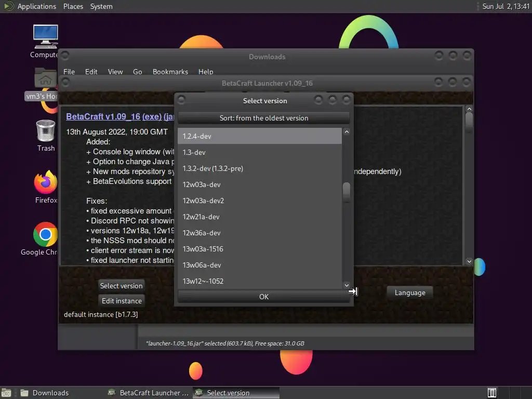Switch to Downloads in the taskbar
Viewport: 532px width, 399px height.
[45, 393]
